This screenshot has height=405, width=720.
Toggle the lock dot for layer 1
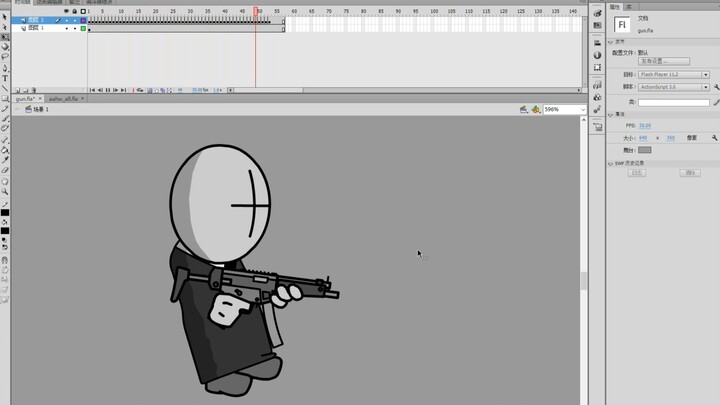[x=75, y=28]
